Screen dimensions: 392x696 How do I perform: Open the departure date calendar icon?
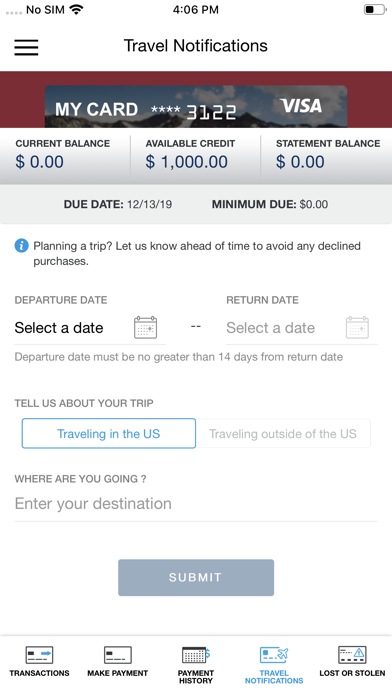click(x=146, y=328)
